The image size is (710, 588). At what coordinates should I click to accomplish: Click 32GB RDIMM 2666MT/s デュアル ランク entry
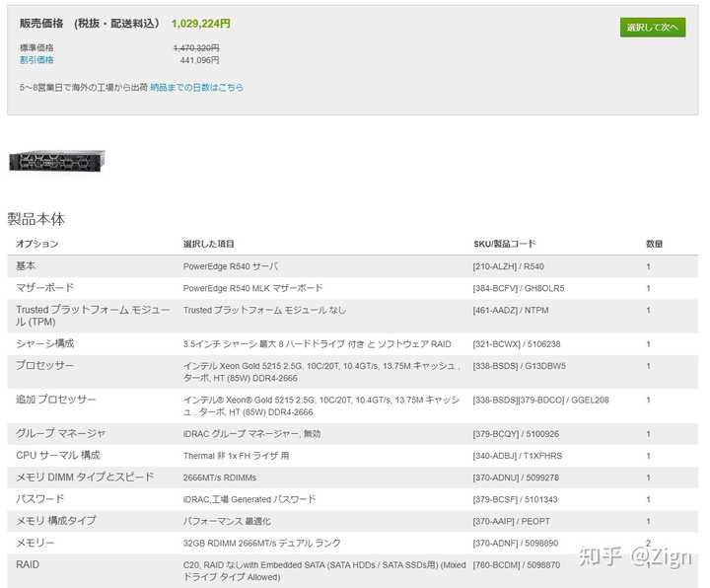point(261,543)
